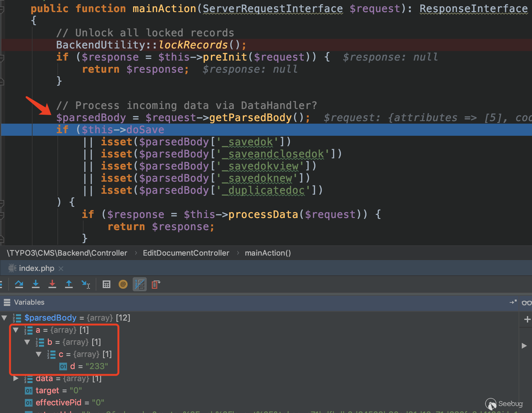532x413 pixels.
Task: Collapse the 'b' array node
Action: coord(27,342)
